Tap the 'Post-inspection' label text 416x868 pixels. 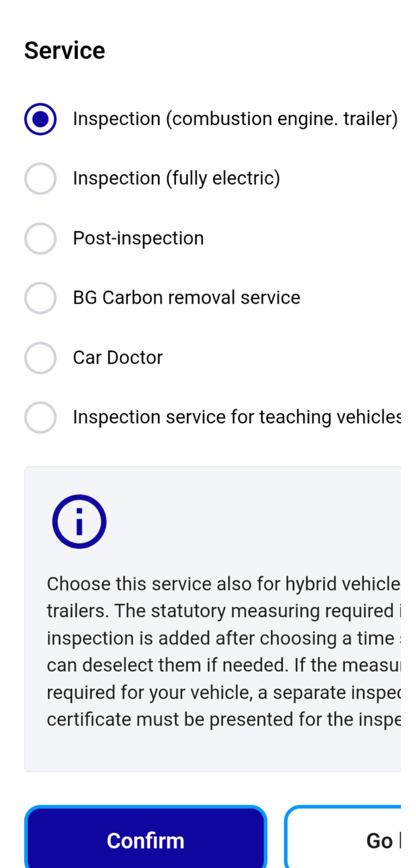click(138, 238)
